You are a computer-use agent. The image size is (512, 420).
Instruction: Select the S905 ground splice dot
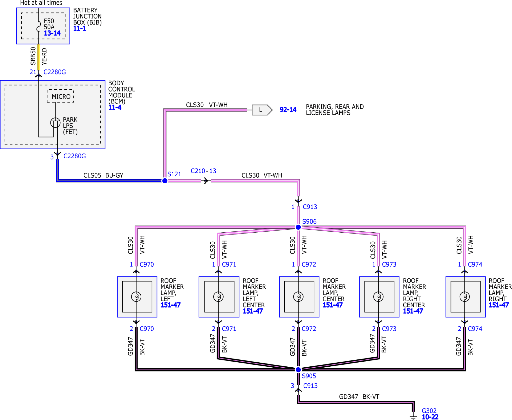pyautogui.click(x=298, y=370)
